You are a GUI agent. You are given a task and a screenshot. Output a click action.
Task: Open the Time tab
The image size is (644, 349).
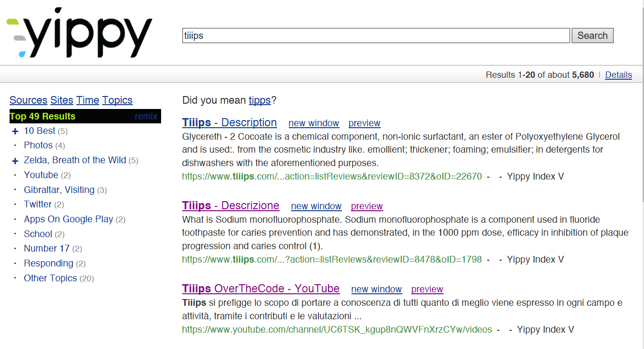(87, 100)
